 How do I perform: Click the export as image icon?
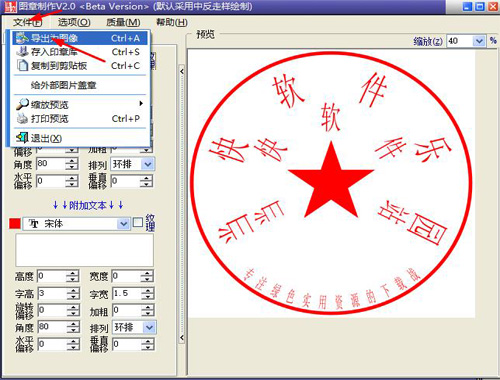[22, 38]
